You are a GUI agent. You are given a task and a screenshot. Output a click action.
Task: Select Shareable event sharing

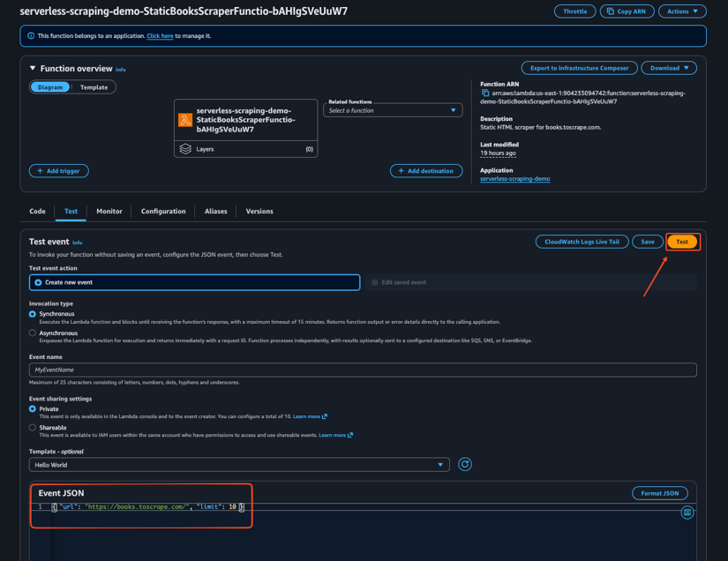[x=33, y=427]
